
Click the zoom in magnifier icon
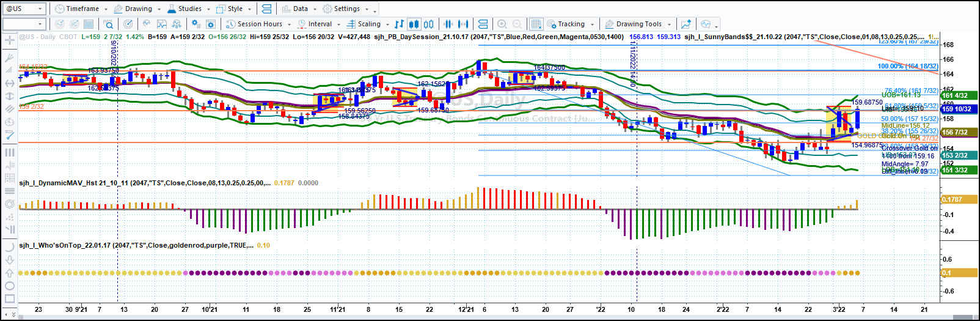pyautogui.click(x=502, y=24)
